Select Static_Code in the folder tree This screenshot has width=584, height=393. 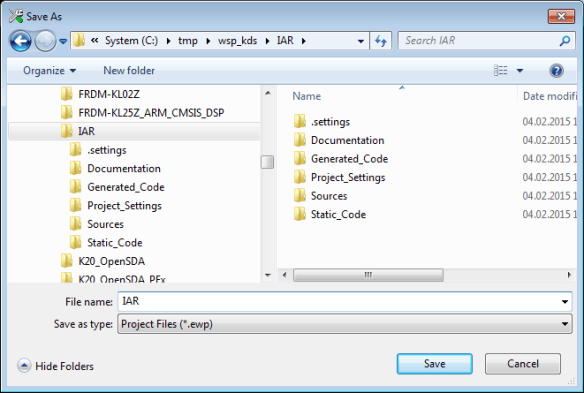pyautogui.click(x=115, y=243)
